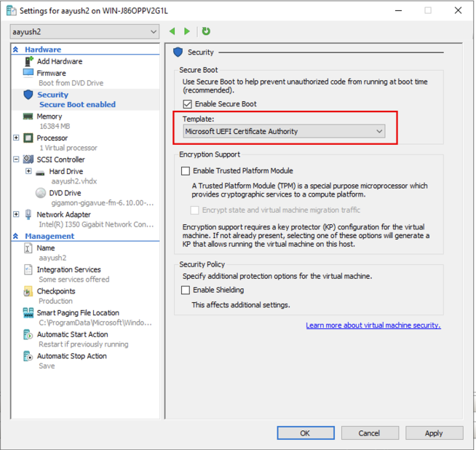Click the green back navigation arrow
The image size is (476, 450).
[172, 31]
